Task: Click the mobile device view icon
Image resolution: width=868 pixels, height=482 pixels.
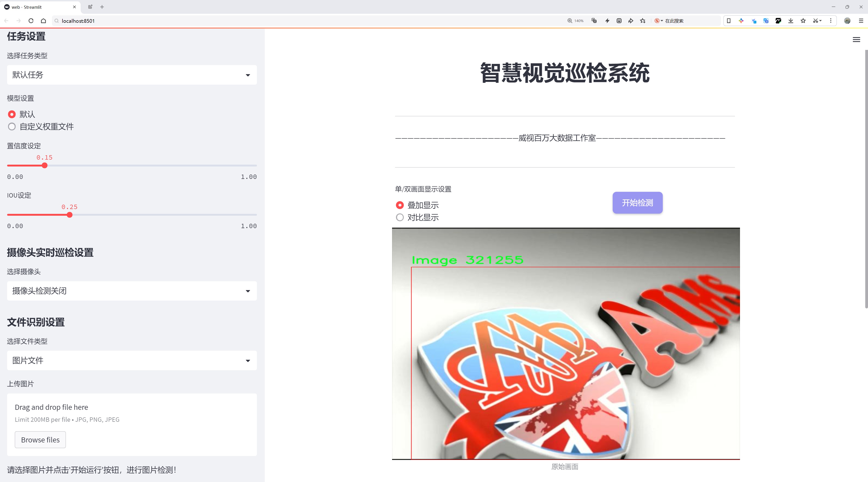Action: [x=729, y=21]
